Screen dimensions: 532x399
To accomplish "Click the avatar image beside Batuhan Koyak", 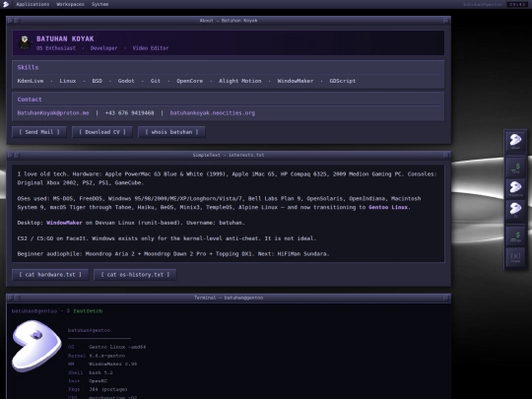I will 25,42.
